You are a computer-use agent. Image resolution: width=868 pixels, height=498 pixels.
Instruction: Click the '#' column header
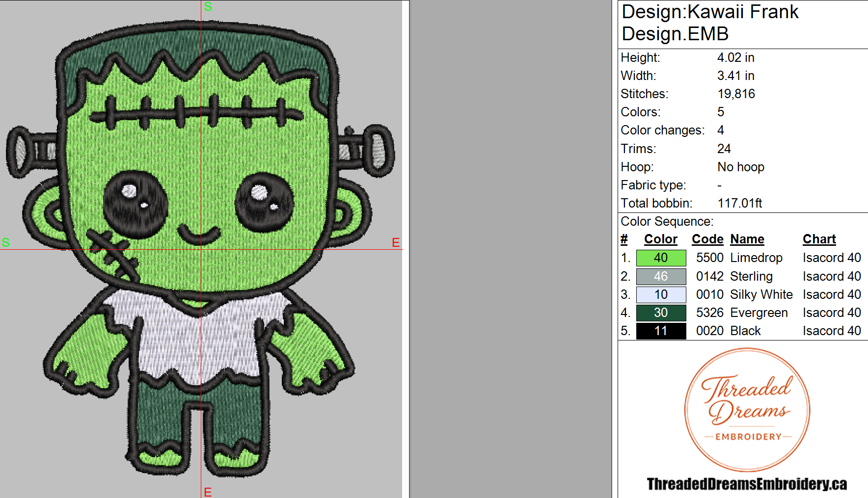[x=624, y=239]
